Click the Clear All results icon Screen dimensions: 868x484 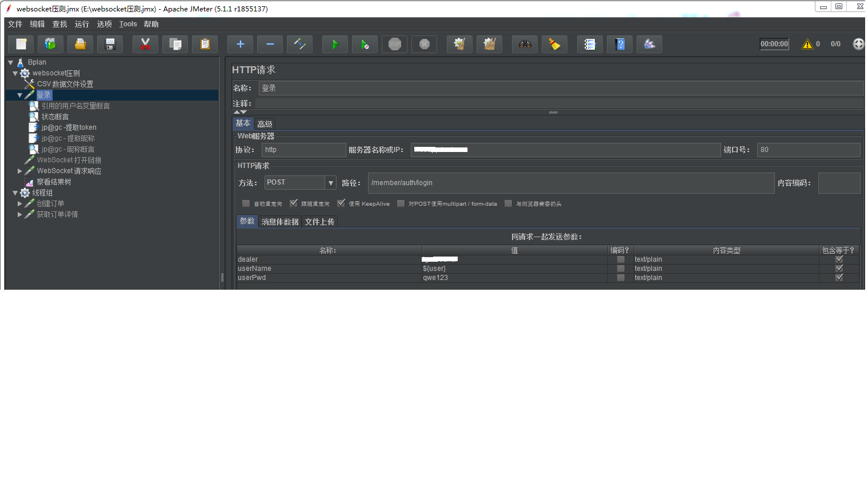[489, 44]
